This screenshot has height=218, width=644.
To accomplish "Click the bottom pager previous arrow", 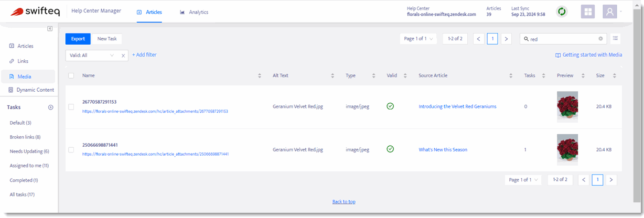I will coord(583,180).
